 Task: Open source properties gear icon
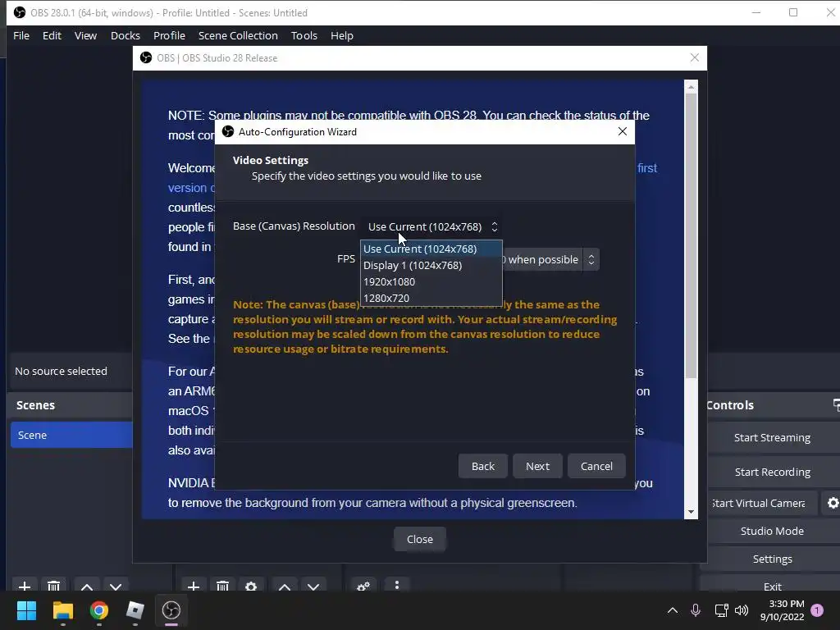pyautogui.click(x=251, y=587)
